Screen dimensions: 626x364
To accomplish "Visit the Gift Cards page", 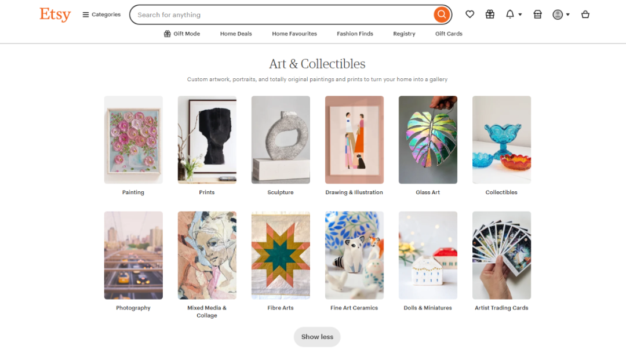I will pos(449,34).
